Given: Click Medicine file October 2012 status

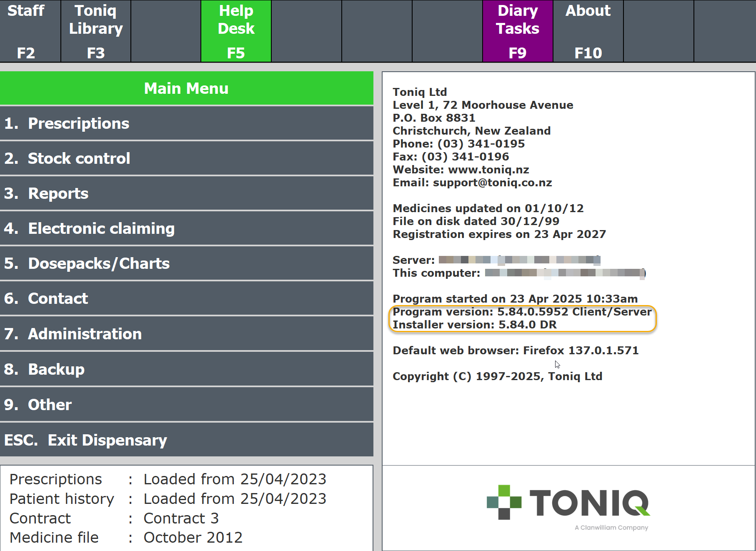Looking at the screenshot, I should [126, 538].
